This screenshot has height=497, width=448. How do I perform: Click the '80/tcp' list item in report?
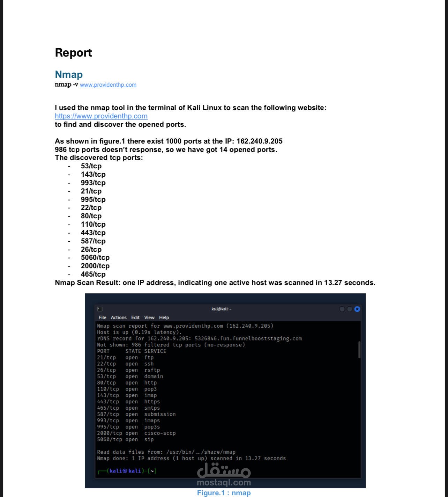click(91, 216)
